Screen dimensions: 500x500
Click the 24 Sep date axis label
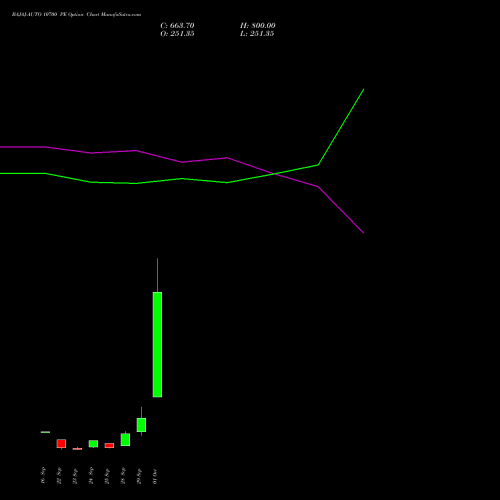(91, 476)
